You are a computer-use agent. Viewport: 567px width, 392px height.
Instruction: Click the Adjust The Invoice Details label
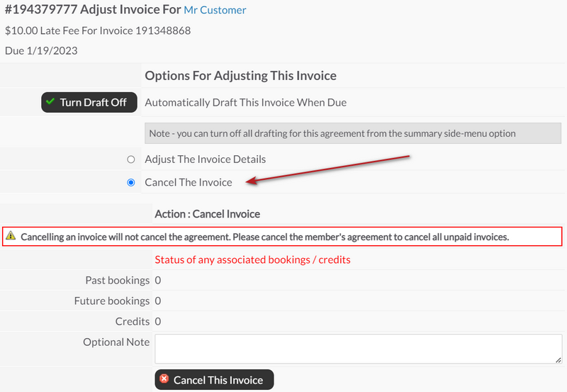[x=206, y=159]
